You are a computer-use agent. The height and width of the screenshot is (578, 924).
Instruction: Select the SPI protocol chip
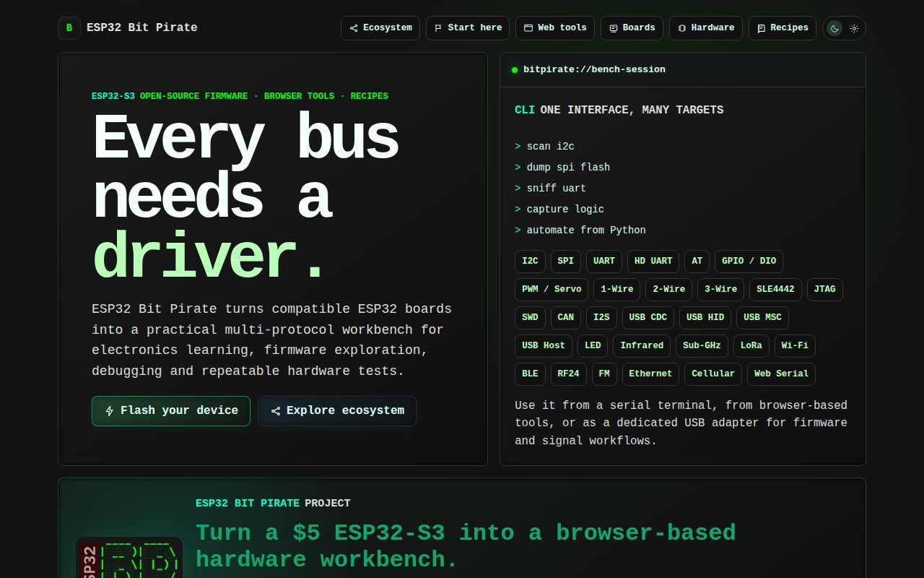point(566,262)
